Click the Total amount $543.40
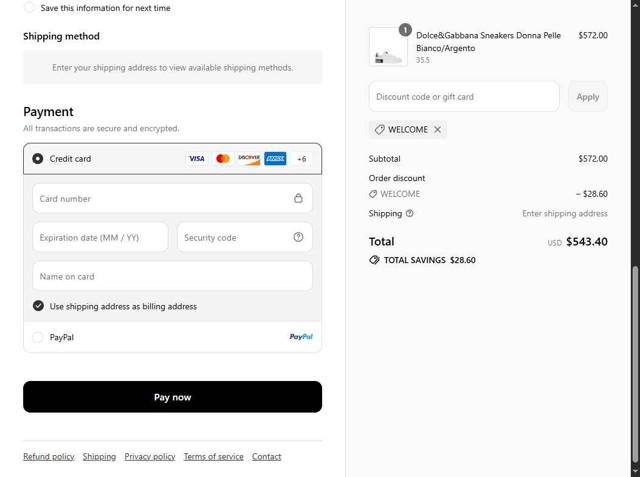Screen dimensions: 640x477 pyautogui.click(x=587, y=242)
